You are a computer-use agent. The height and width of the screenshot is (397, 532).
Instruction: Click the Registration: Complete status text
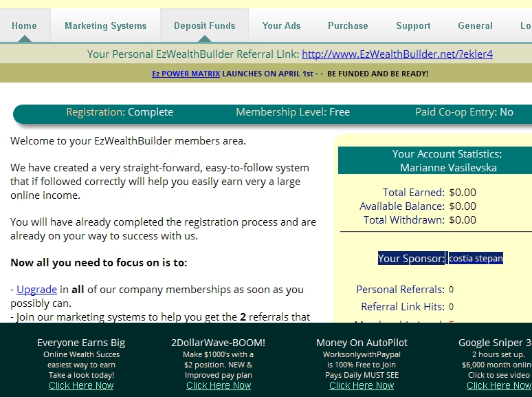120,112
